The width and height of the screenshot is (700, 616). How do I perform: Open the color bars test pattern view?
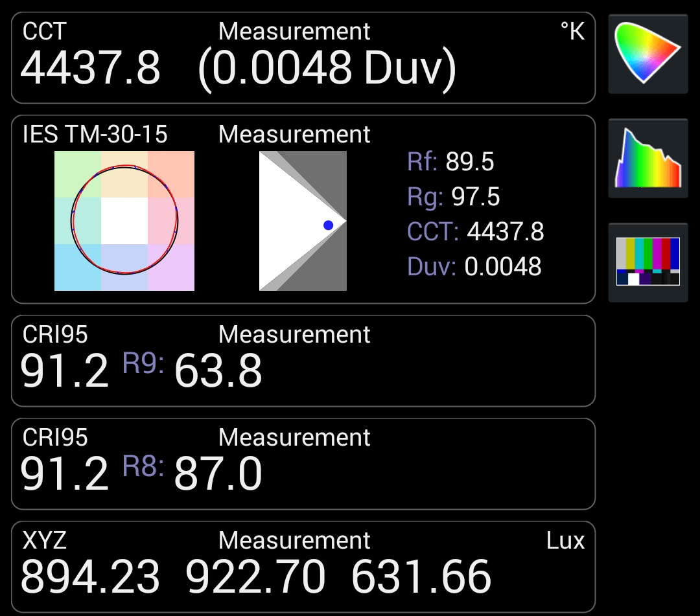pyautogui.click(x=647, y=262)
